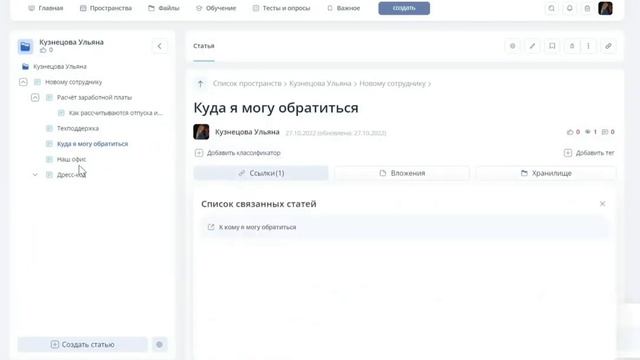Open Наш офис article in tree
Viewport: 640px width, 360px height.
pyautogui.click(x=71, y=159)
